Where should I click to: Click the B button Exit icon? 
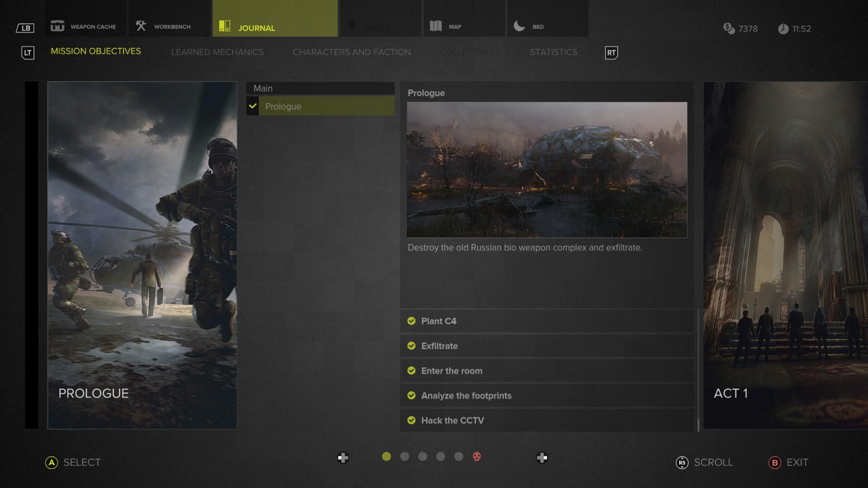pyautogui.click(x=775, y=463)
